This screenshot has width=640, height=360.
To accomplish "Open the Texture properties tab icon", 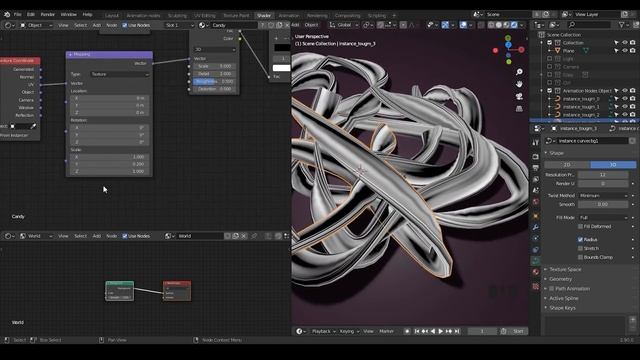I will pos(536,287).
